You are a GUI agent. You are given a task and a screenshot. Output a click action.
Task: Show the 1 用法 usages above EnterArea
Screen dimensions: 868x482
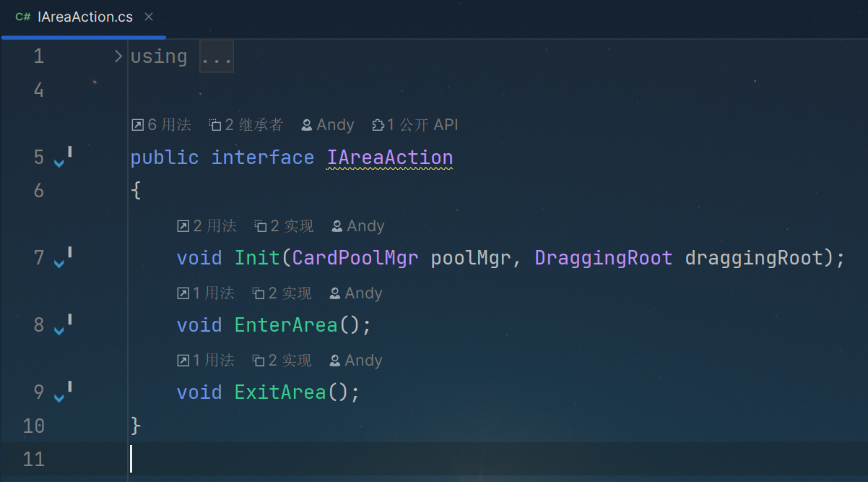point(206,293)
